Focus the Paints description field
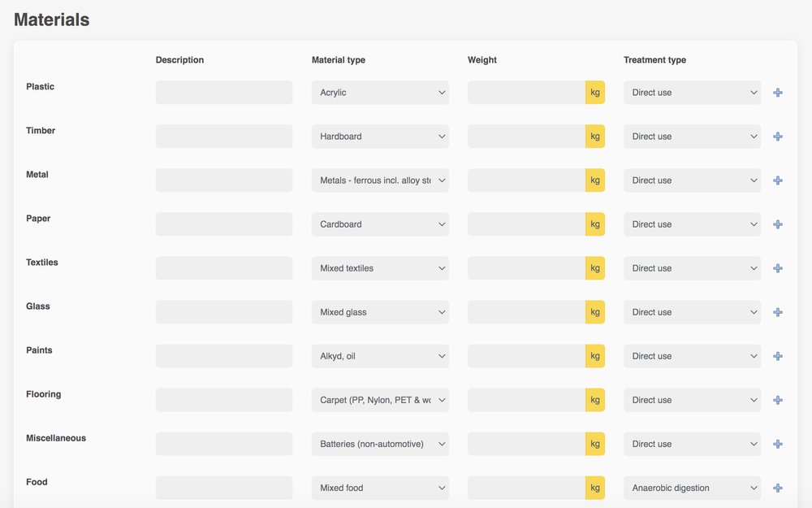 pyautogui.click(x=224, y=356)
